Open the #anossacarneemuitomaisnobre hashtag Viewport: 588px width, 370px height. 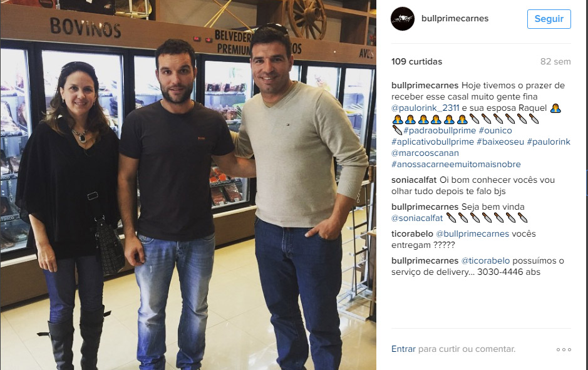click(456, 164)
